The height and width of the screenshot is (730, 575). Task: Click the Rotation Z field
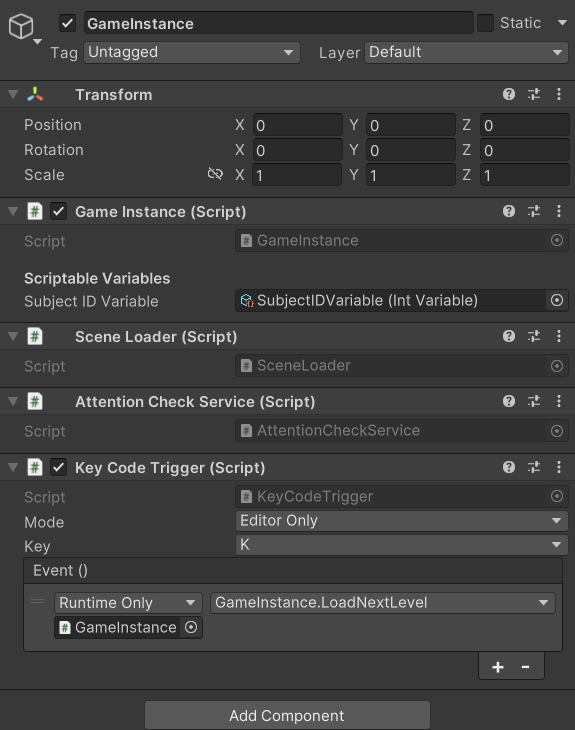pyautogui.click(x=525, y=150)
